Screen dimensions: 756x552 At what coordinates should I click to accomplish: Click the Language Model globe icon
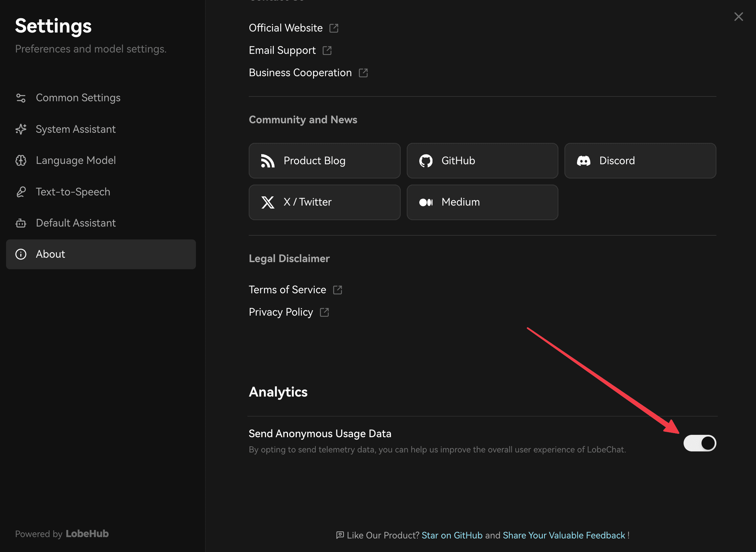point(21,161)
